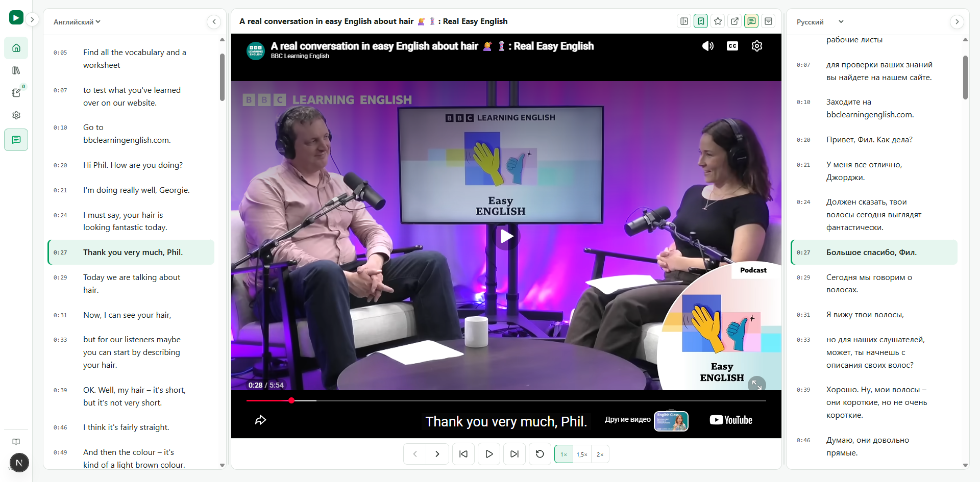Jump to line 'Find all the vocabulary and a worksheet'
This screenshot has height=482, width=980.
(x=131, y=59)
